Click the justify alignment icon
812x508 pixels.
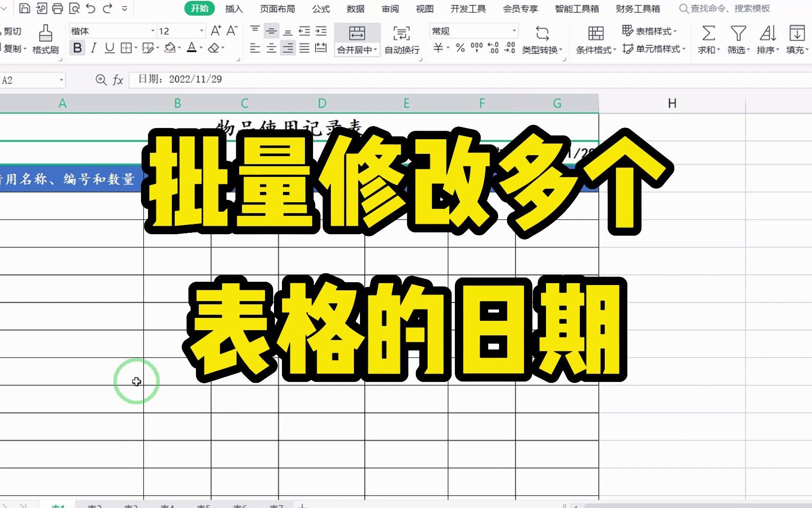pos(304,48)
